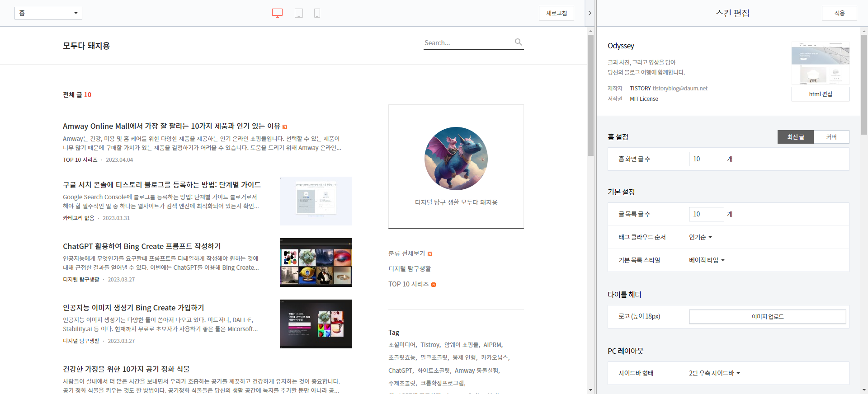Collapse the skin editor panel arrow
This screenshot has width=868, height=394.
590,13
